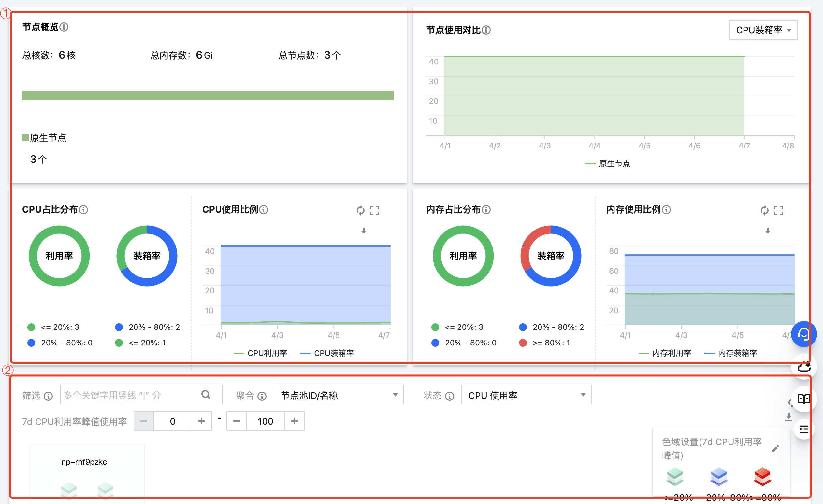Download CPU使用比例 chart data
Screen dimensions: 823x504
pos(363,231)
